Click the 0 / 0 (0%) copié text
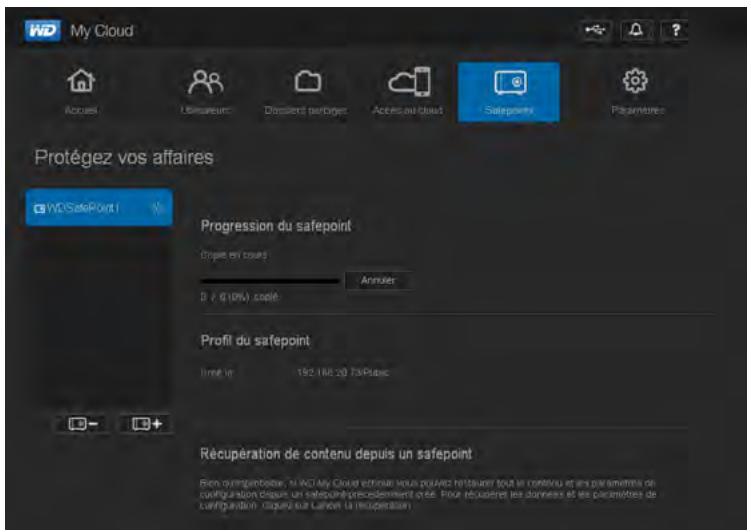This screenshot has width=751, height=532. [239, 297]
